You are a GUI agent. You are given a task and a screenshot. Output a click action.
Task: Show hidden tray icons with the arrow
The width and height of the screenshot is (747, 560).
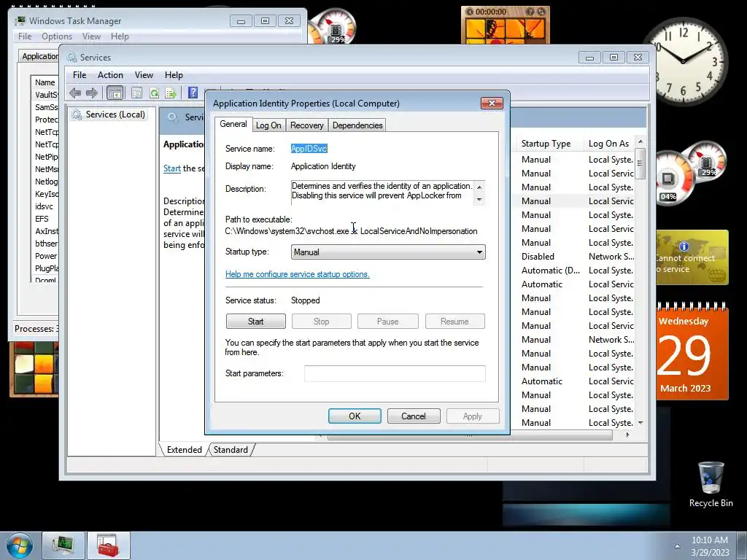tap(677, 546)
